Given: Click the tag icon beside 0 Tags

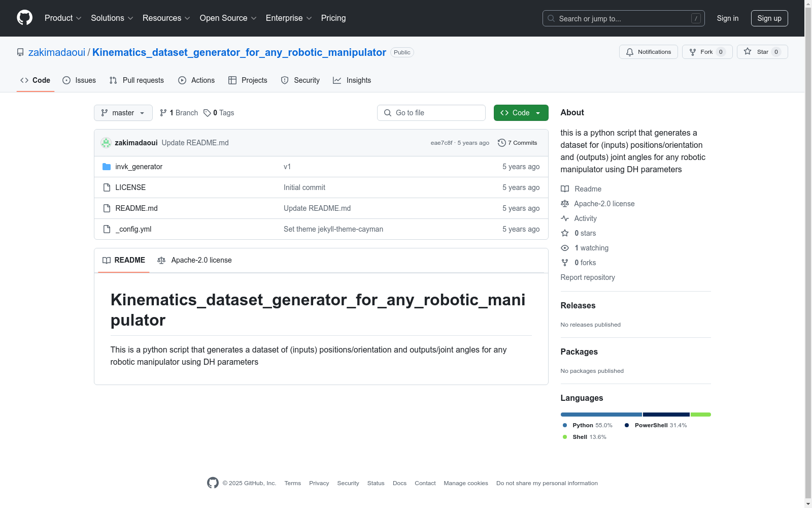Looking at the screenshot, I should [x=207, y=113].
